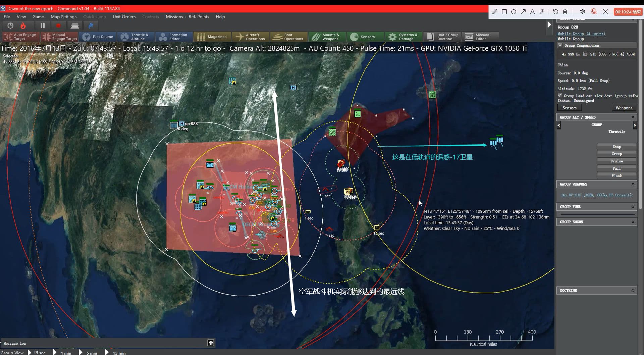This screenshot has width=644, height=355.
Task: Set throttle to Creep
Action: pyautogui.click(x=616, y=154)
